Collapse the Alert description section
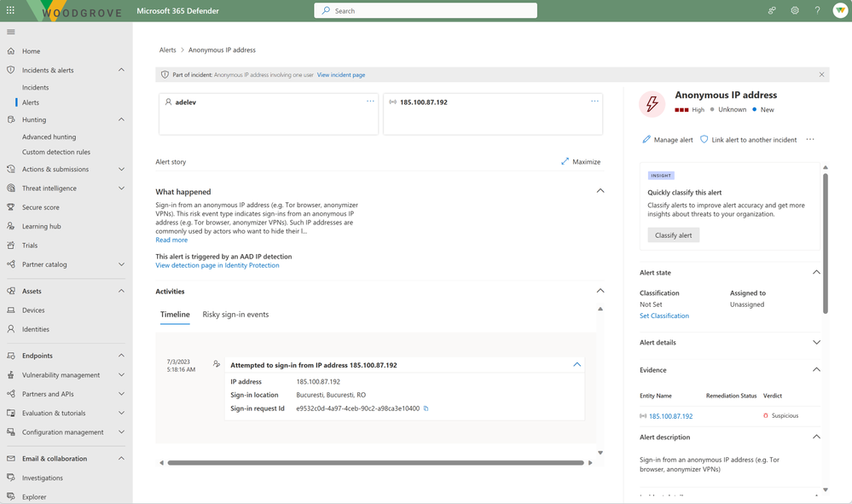 pyautogui.click(x=816, y=437)
